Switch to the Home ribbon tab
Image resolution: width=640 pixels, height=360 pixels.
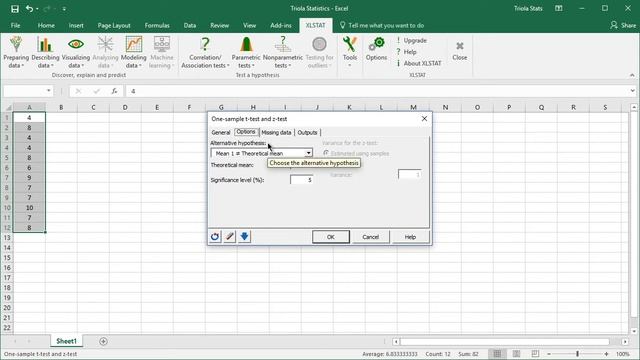(46, 25)
